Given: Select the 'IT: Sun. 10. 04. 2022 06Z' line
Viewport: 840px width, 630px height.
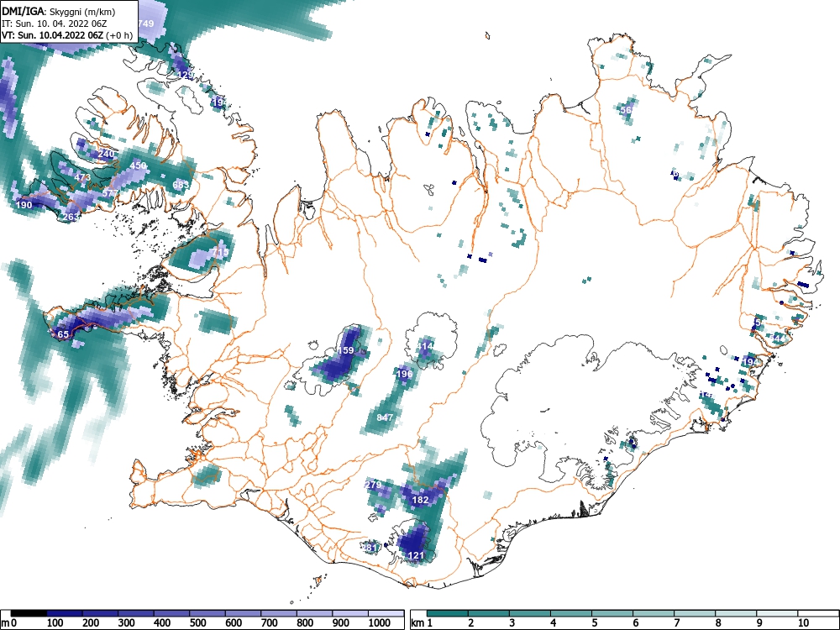Looking at the screenshot, I should 55,24.
